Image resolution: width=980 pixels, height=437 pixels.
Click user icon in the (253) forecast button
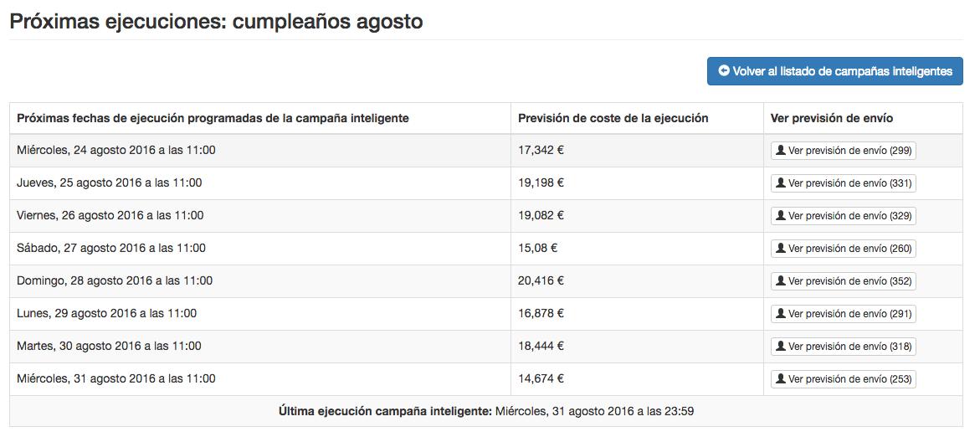(781, 379)
